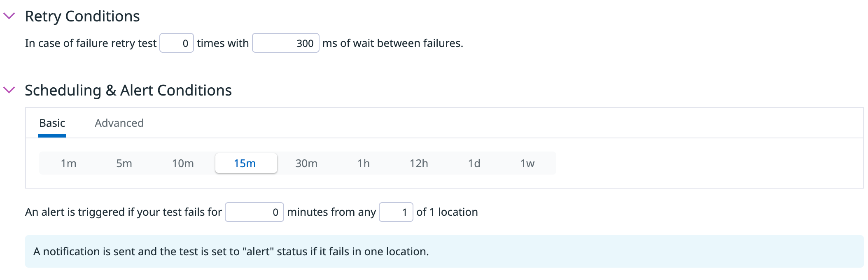Screen dimensions: 868x280
Task: Click the alert status notification banner
Action: [x=444, y=252]
